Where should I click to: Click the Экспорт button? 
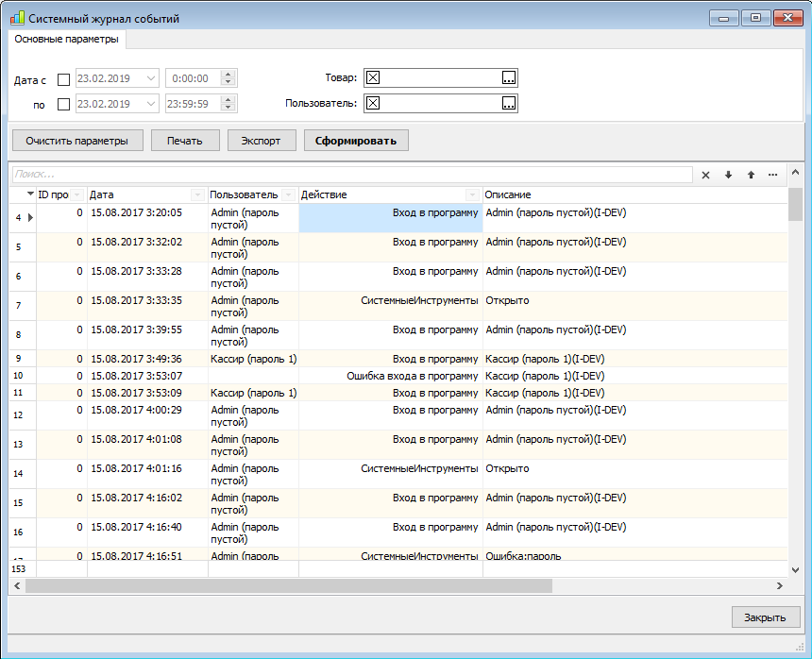pyautogui.click(x=261, y=141)
